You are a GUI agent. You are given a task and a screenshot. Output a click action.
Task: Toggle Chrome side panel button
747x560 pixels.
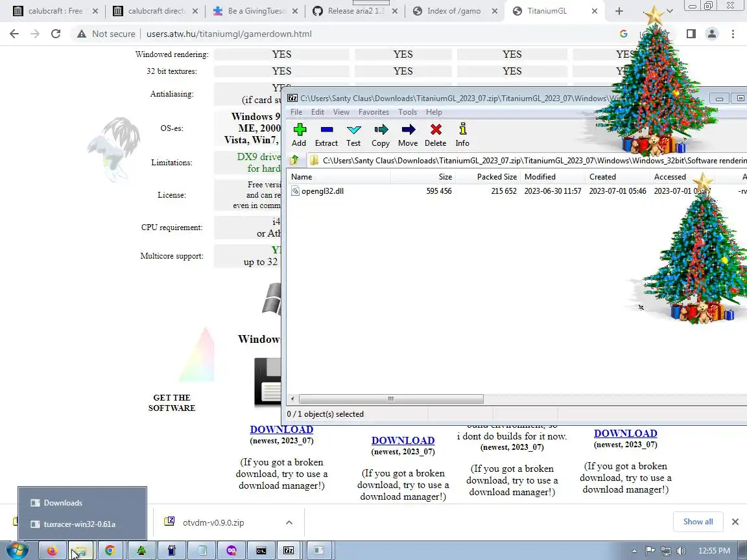pyautogui.click(x=691, y=34)
